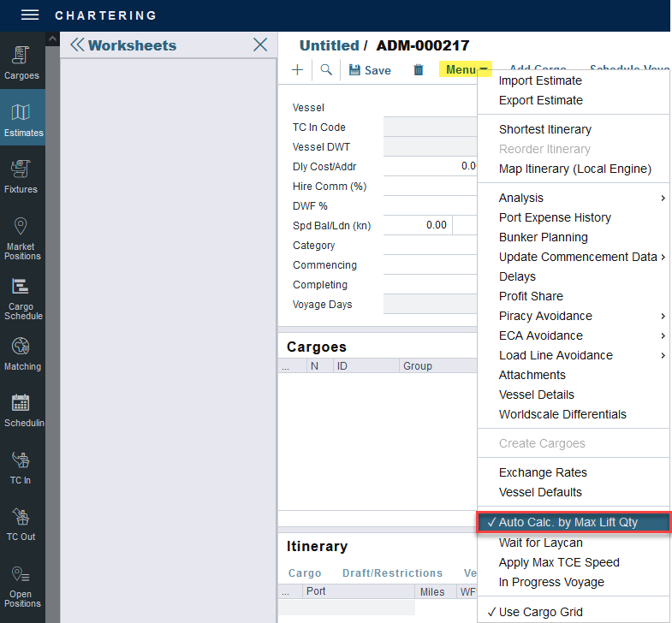
Task: Click the Spd Bal/Ldn first input field
Action: [418, 225]
